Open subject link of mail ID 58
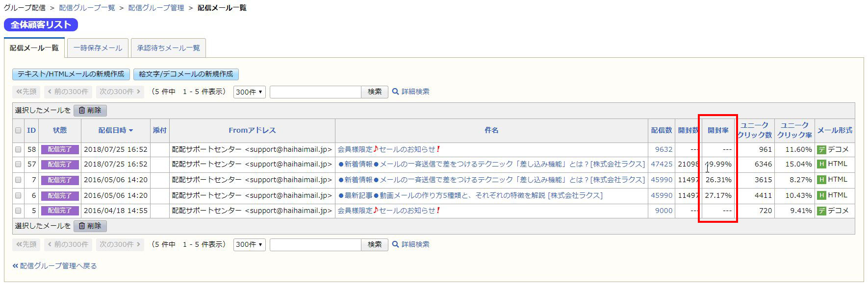 pos(389,149)
